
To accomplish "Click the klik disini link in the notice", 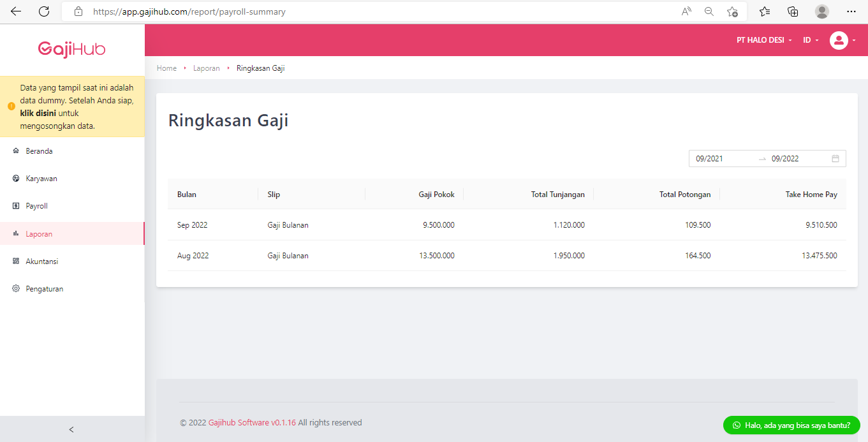I will (x=40, y=112).
